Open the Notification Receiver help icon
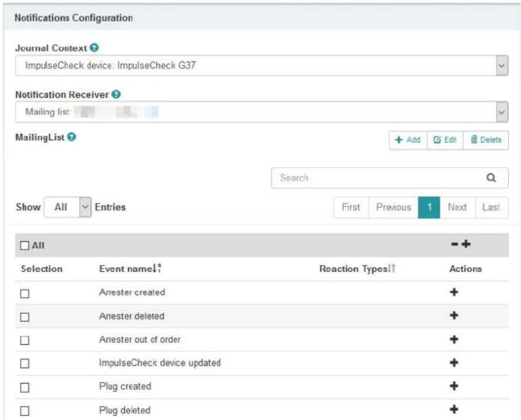This screenshot has width=521, height=420. pos(116,95)
